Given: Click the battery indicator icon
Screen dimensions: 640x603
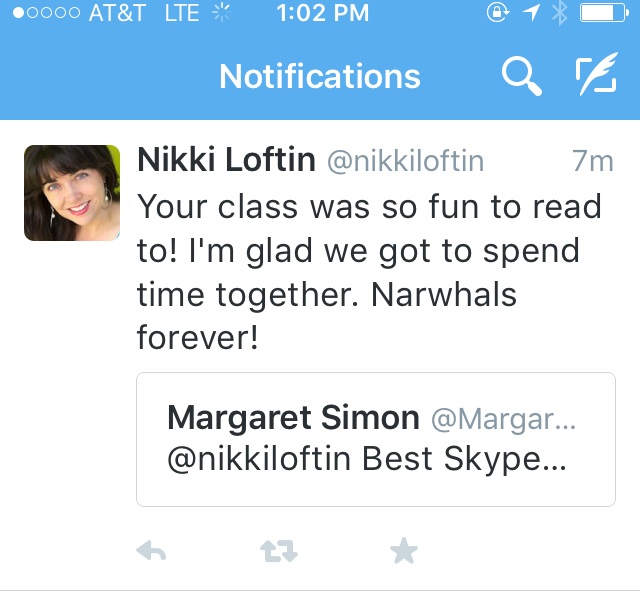Looking at the screenshot, I should (605, 14).
